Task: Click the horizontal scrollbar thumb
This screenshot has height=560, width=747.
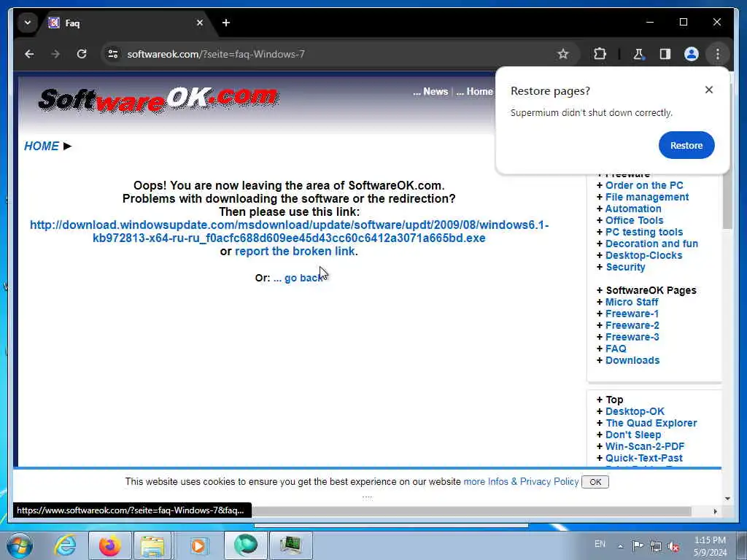Action: pos(472,511)
